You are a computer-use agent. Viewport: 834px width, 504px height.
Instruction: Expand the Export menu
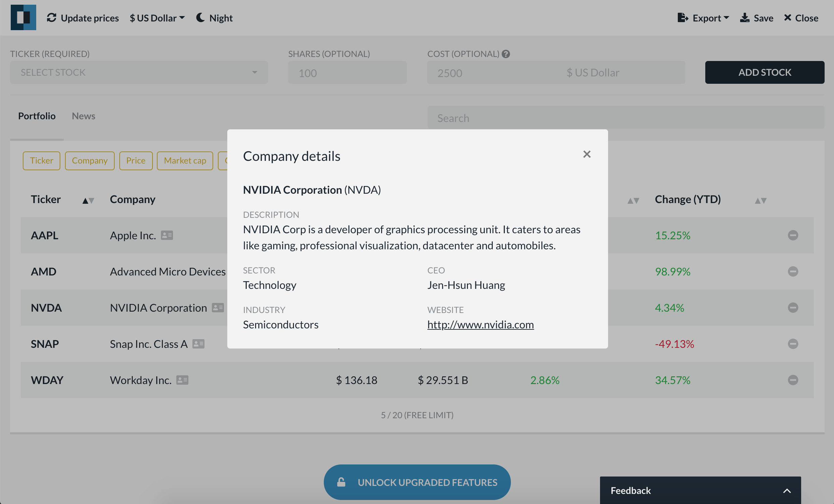pyautogui.click(x=703, y=18)
